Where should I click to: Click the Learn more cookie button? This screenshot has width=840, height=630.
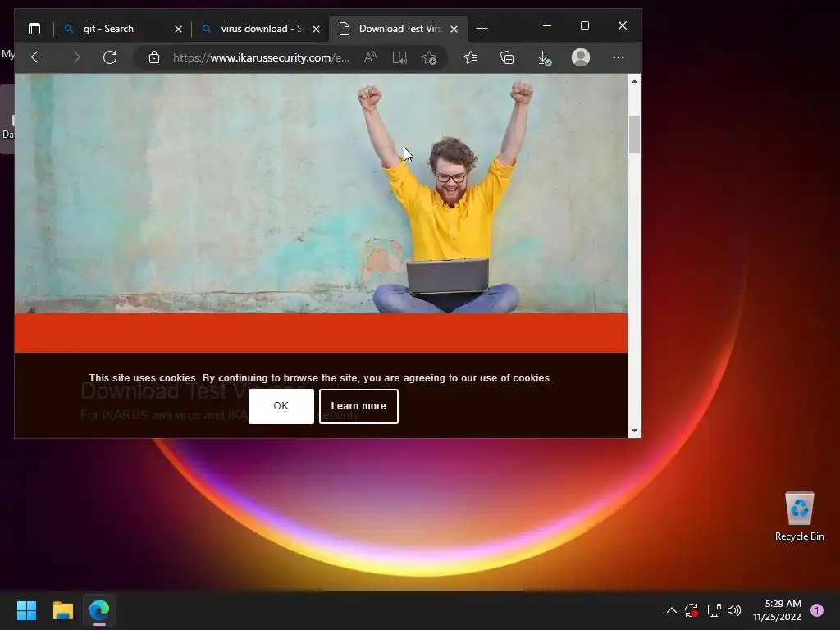[x=358, y=406]
